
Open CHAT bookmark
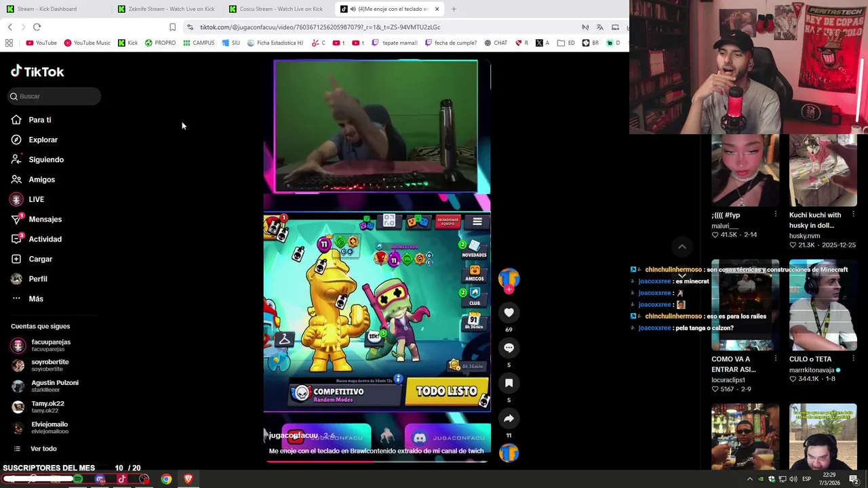496,43
